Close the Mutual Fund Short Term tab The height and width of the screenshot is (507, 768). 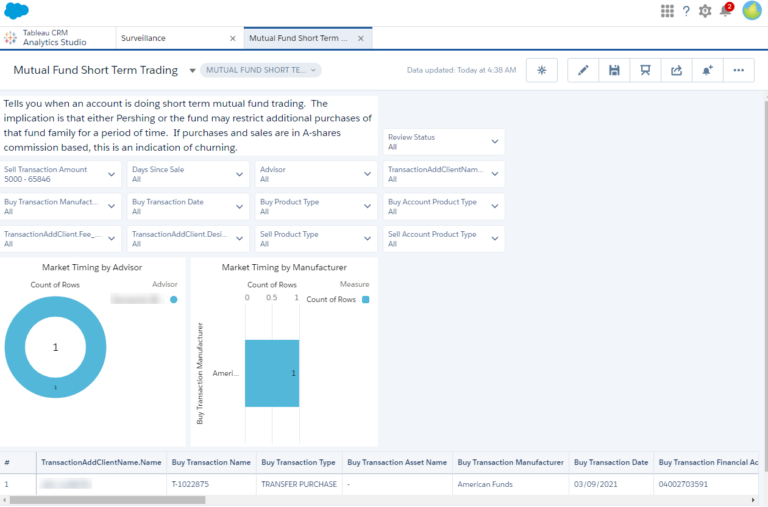point(360,38)
